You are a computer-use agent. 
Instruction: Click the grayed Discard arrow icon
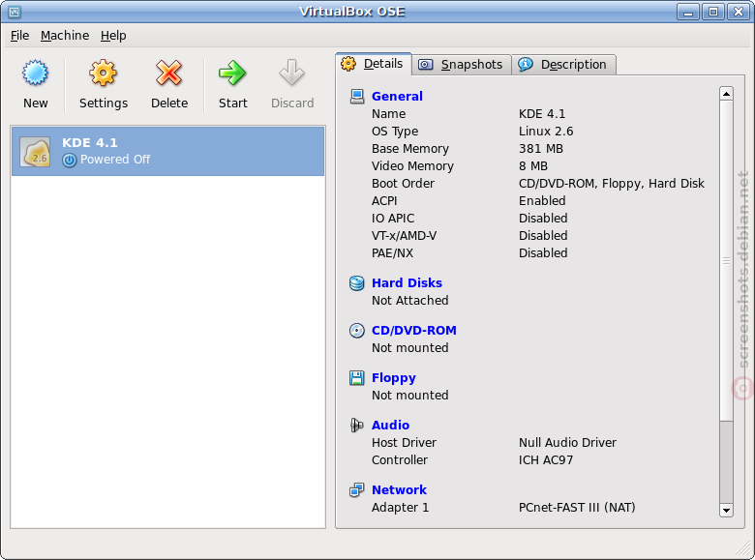click(291, 74)
